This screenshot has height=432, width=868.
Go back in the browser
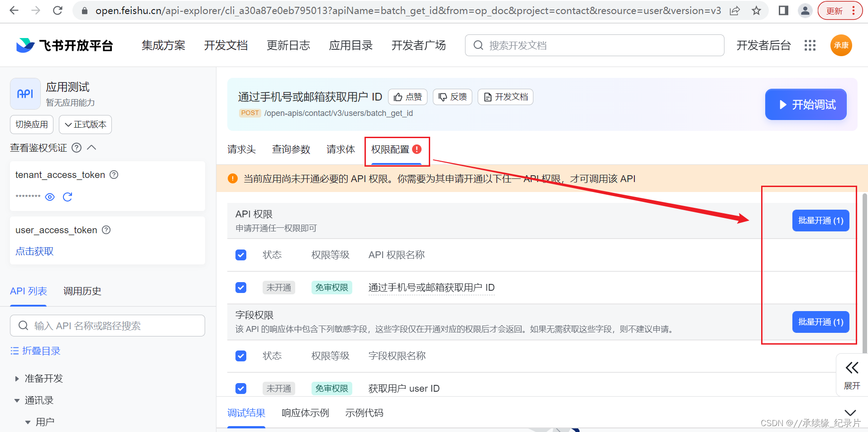point(14,10)
